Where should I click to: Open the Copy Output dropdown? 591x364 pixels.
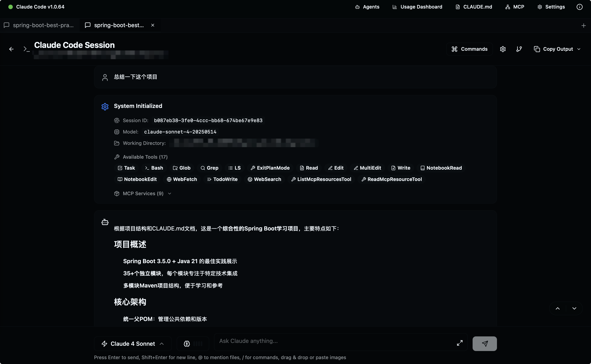(557, 49)
